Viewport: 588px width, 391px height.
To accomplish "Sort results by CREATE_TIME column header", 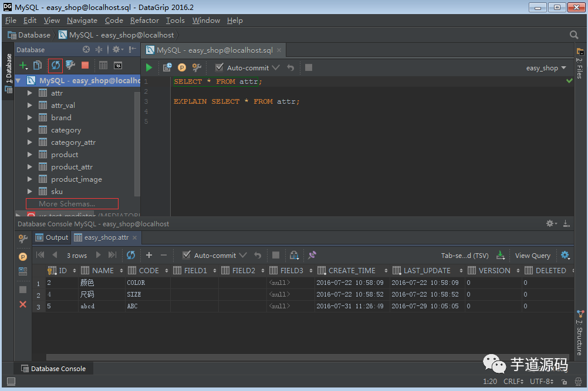I will point(352,270).
